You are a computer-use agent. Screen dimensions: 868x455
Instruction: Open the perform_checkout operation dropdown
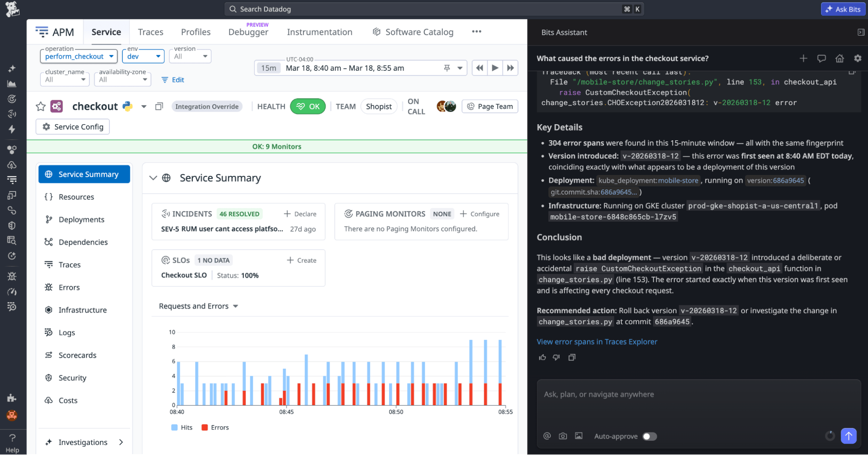(x=79, y=56)
